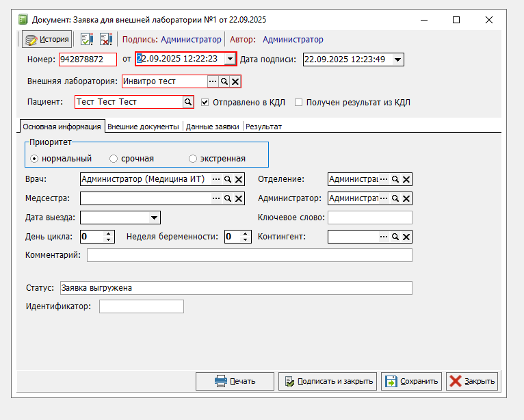The height and width of the screenshot is (420, 524).
Task: Click the red X unsign document icon
Action: 106,40
